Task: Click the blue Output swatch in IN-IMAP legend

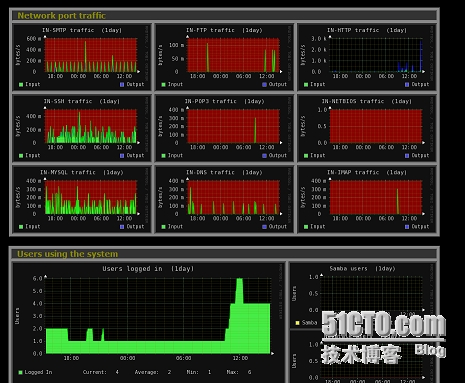Action: click(x=407, y=227)
